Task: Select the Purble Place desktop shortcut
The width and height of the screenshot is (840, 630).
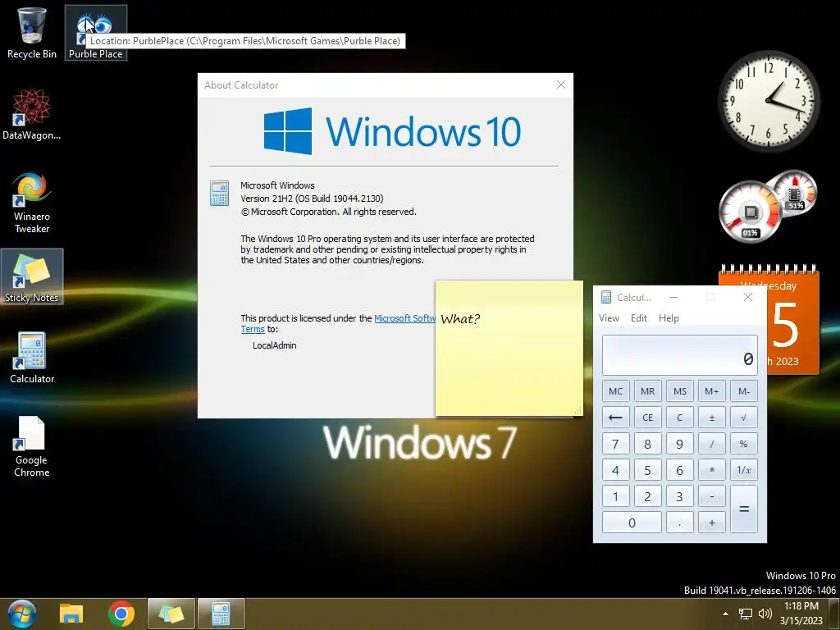Action: pyautogui.click(x=96, y=33)
